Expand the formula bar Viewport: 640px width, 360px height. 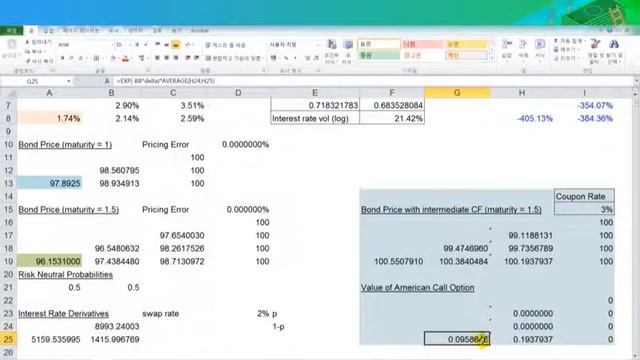pyautogui.click(x=636, y=81)
